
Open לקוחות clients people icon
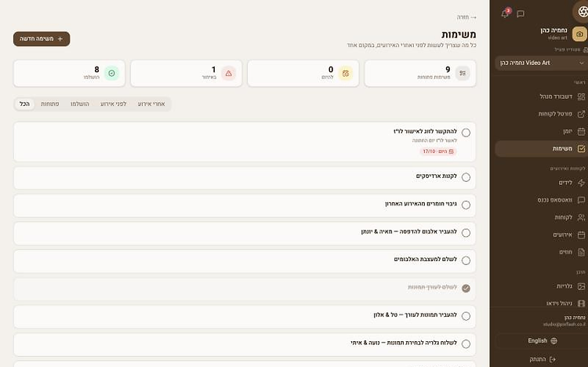click(x=581, y=217)
